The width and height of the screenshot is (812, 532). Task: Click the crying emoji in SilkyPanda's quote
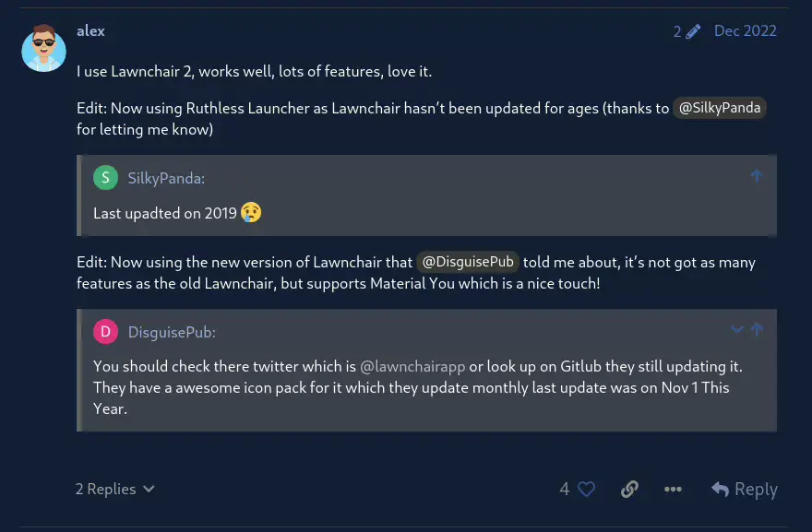[x=251, y=213]
